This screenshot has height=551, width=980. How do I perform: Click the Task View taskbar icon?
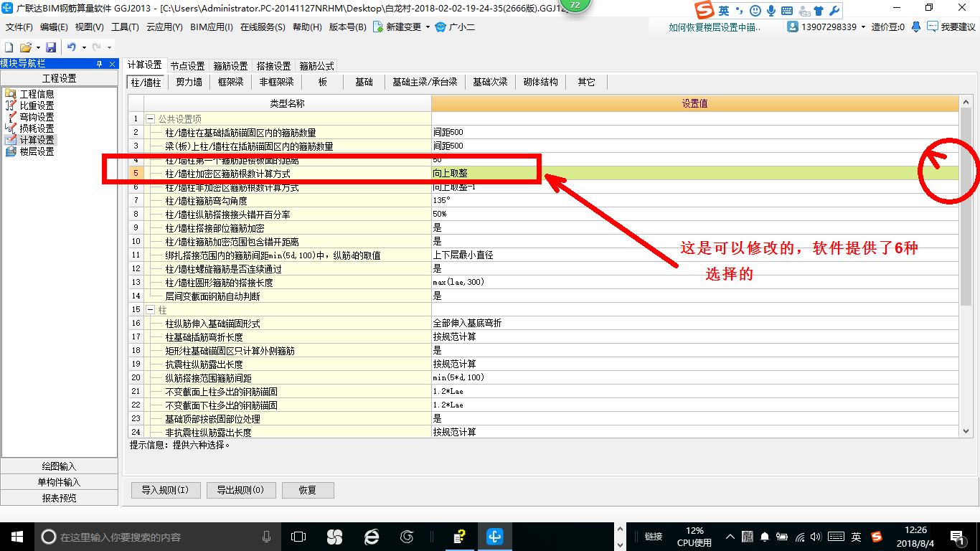298,537
